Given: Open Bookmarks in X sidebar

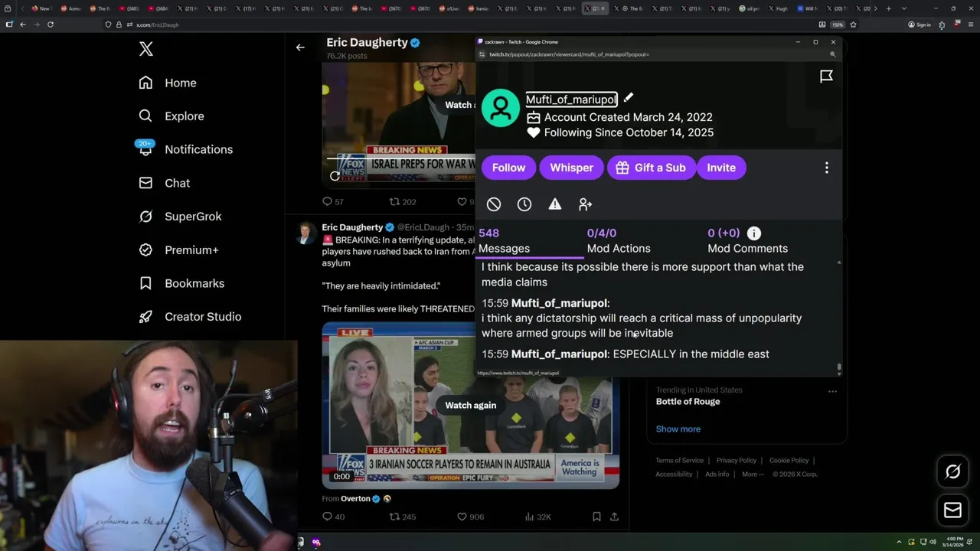Looking at the screenshot, I should (x=181, y=283).
